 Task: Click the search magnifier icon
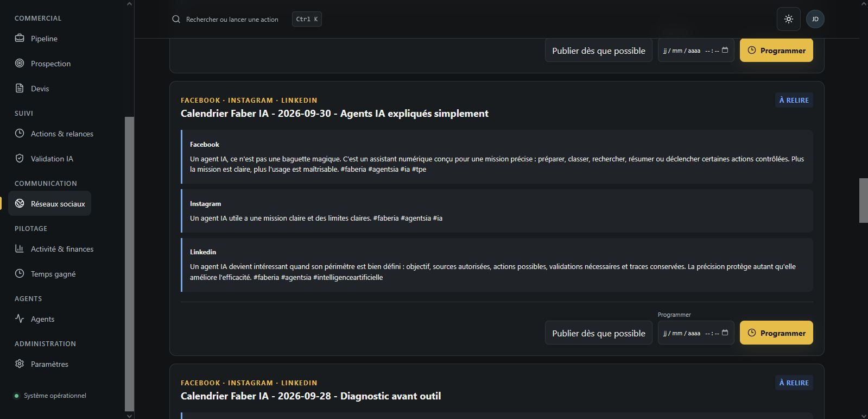click(x=176, y=19)
